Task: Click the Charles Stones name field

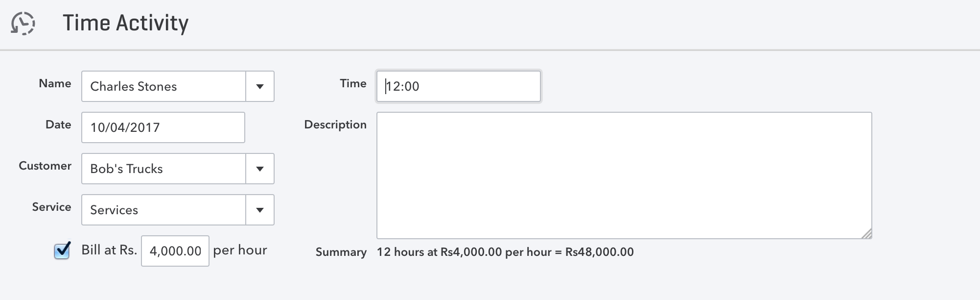Action: click(163, 86)
